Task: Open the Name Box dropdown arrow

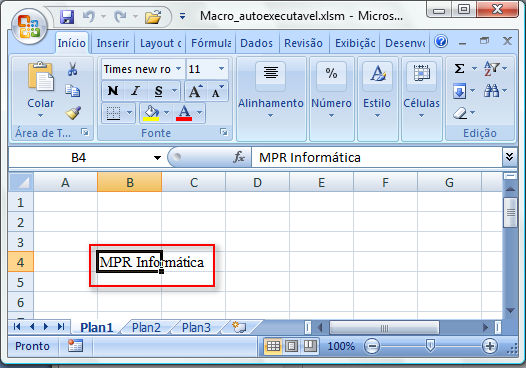Action: pyautogui.click(x=157, y=158)
